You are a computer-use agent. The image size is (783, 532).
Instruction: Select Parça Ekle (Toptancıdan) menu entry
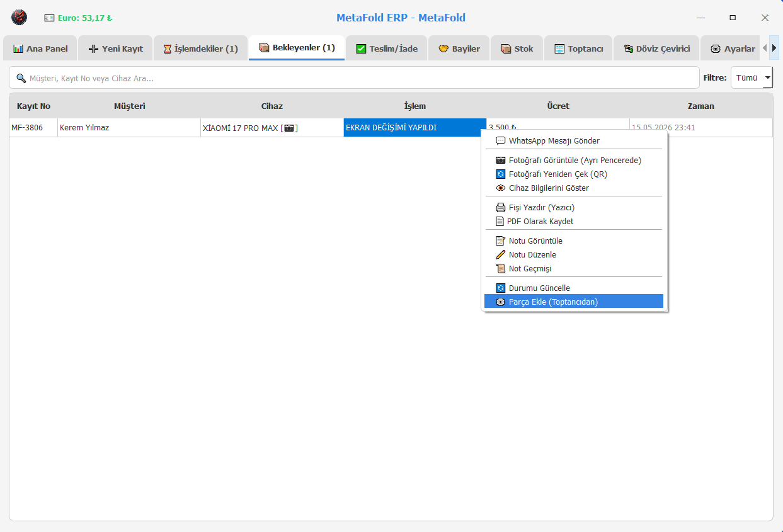coord(574,302)
